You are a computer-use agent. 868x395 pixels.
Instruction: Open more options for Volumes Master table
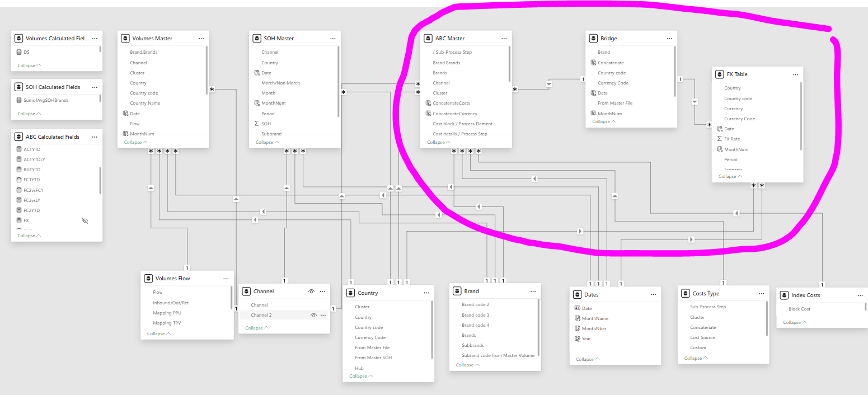(201, 39)
